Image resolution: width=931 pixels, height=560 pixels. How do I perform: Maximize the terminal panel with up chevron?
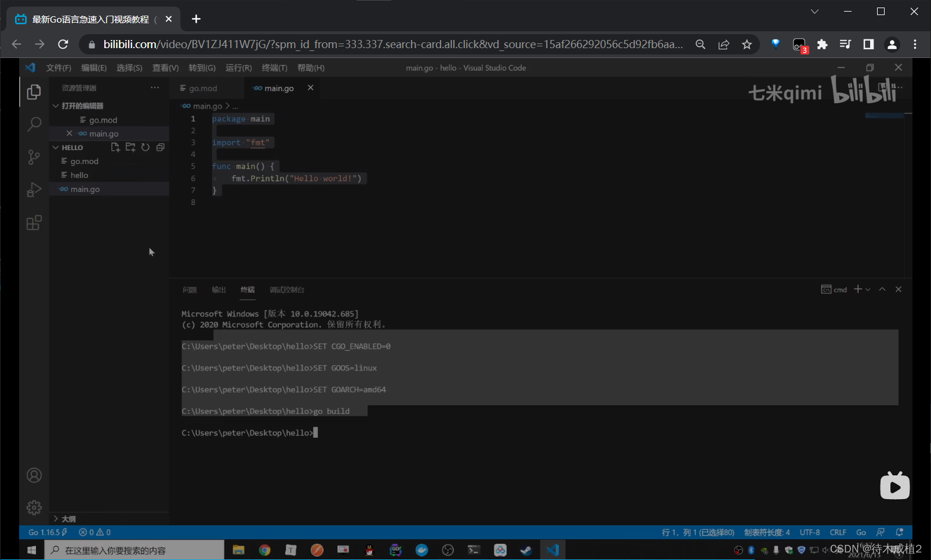click(x=882, y=289)
